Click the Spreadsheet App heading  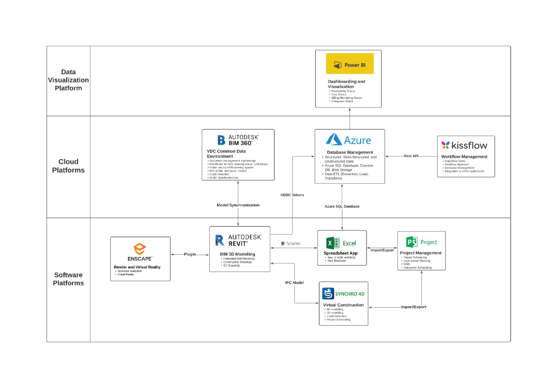click(x=340, y=253)
